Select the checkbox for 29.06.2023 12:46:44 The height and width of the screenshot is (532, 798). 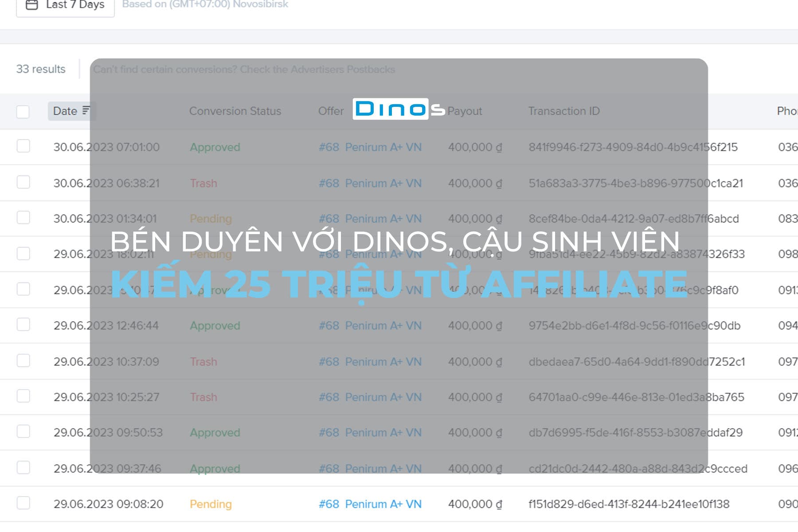(23, 325)
